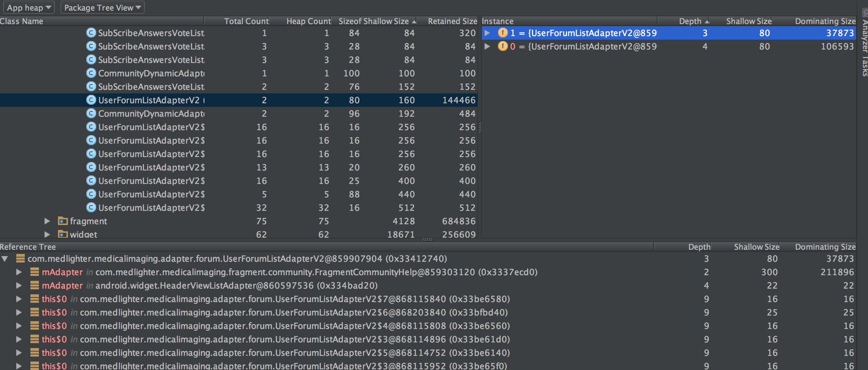
Task: Click the field icon of instance 0
Action: 503,46
